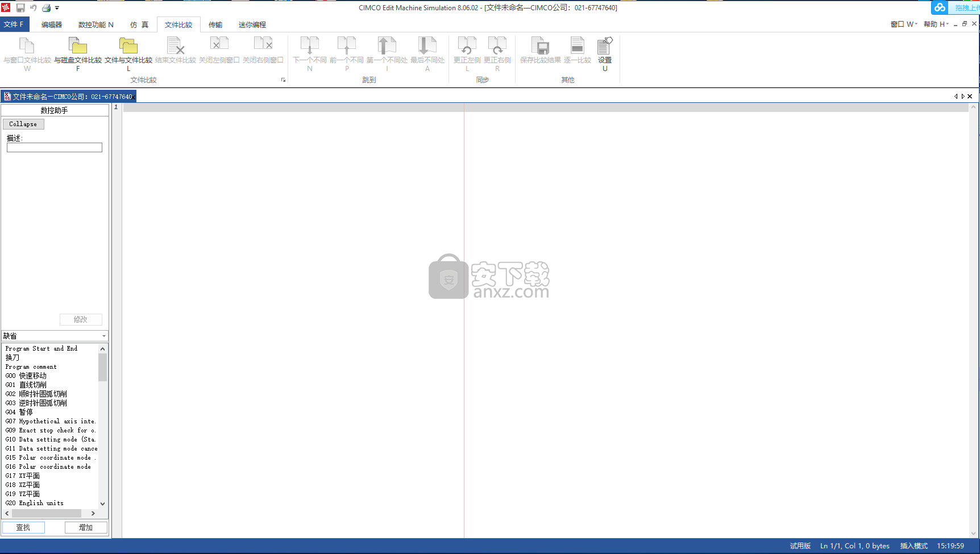
Task: Select G01 直线切削 entry
Action: [26, 385]
